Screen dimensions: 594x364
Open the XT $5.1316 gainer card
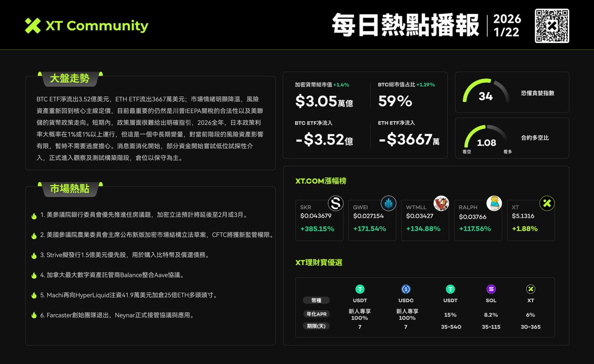pos(531,221)
